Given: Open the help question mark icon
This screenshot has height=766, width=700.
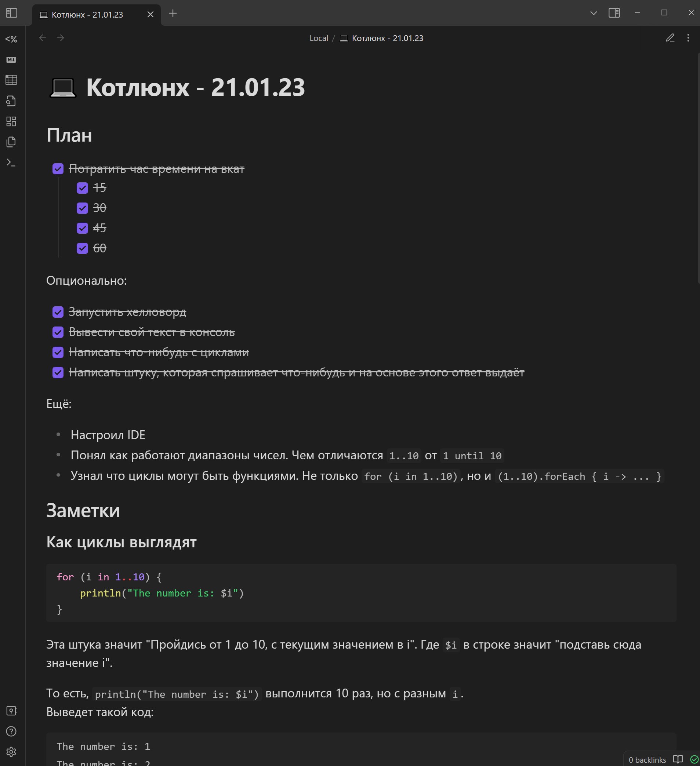Looking at the screenshot, I should [x=11, y=732].
